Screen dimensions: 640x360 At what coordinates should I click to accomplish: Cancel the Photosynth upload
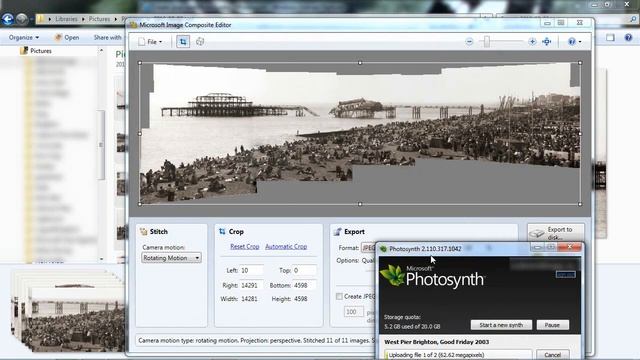click(x=552, y=355)
